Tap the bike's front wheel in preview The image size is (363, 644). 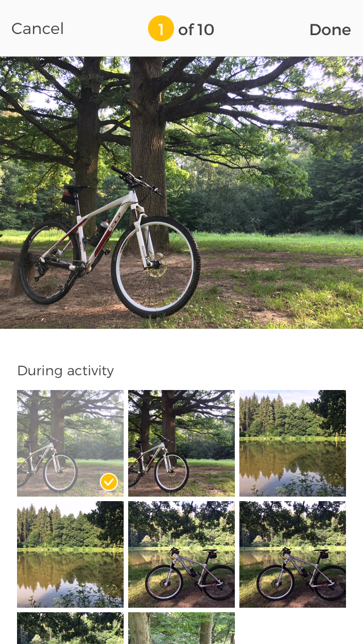156,266
